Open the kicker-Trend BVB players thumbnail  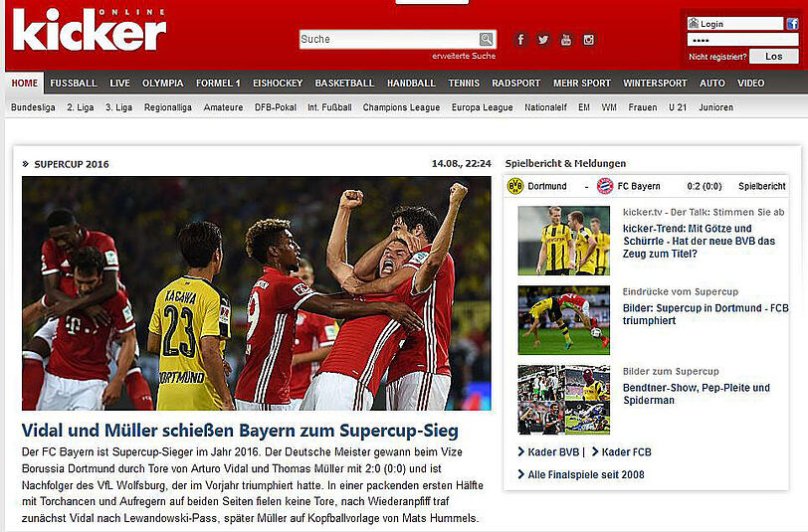pyautogui.click(x=564, y=241)
